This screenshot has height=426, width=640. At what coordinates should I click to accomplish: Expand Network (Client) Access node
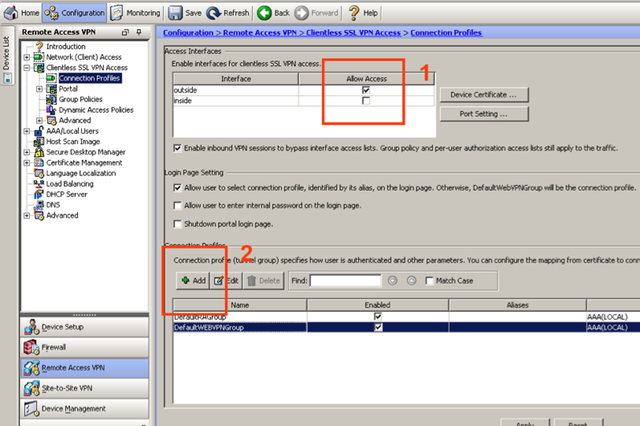click(x=27, y=57)
